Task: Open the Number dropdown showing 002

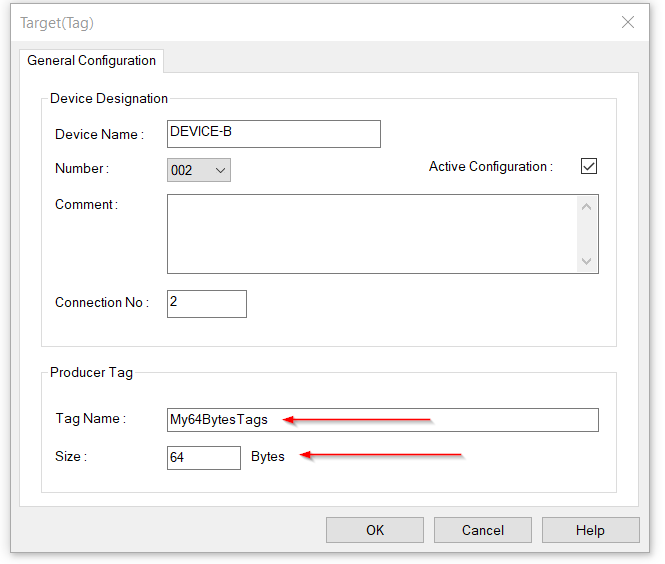Action: 198,170
